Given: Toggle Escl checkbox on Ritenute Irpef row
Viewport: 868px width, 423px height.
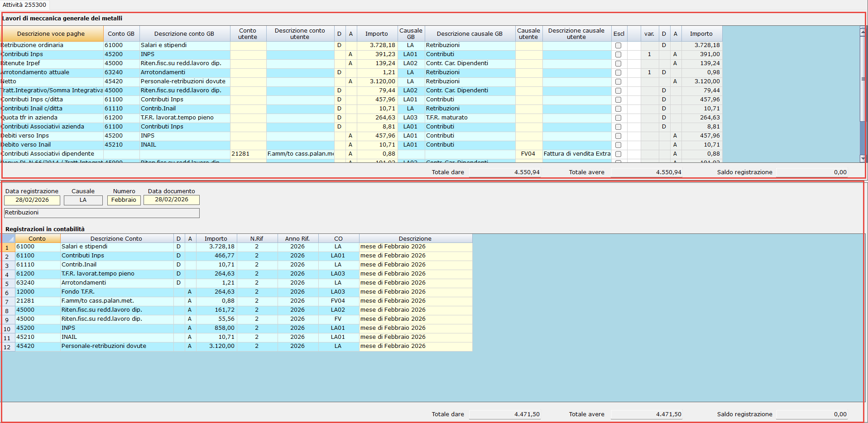Looking at the screenshot, I should (618, 63).
